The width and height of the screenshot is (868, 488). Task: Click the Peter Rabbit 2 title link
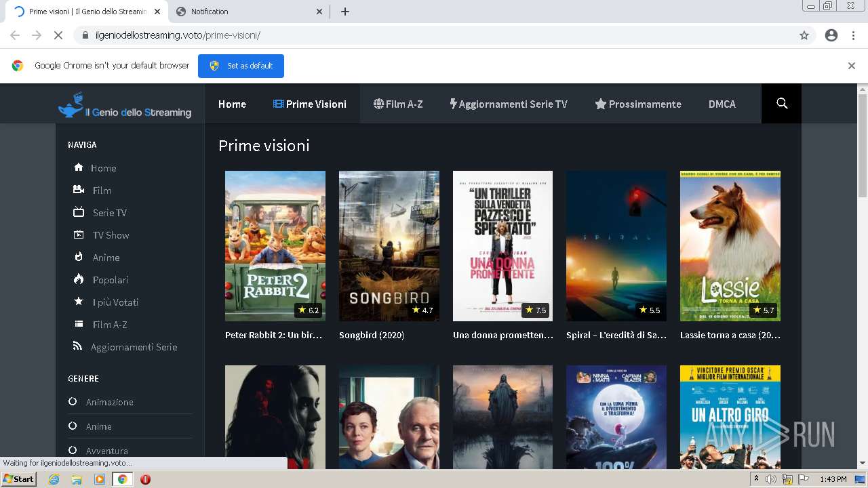pos(273,335)
